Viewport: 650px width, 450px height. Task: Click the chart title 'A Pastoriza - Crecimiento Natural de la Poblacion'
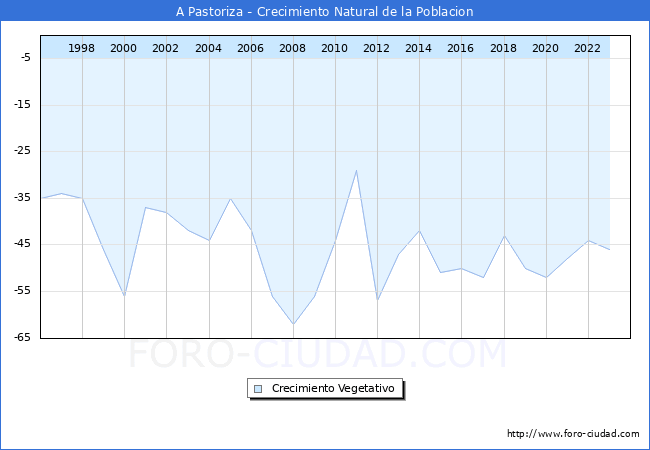tap(325, 11)
